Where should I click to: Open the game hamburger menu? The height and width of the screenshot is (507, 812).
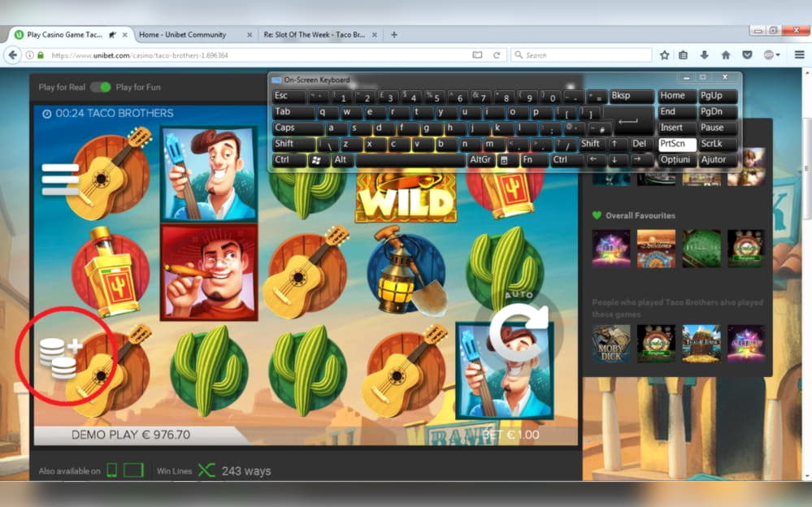tap(61, 179)
